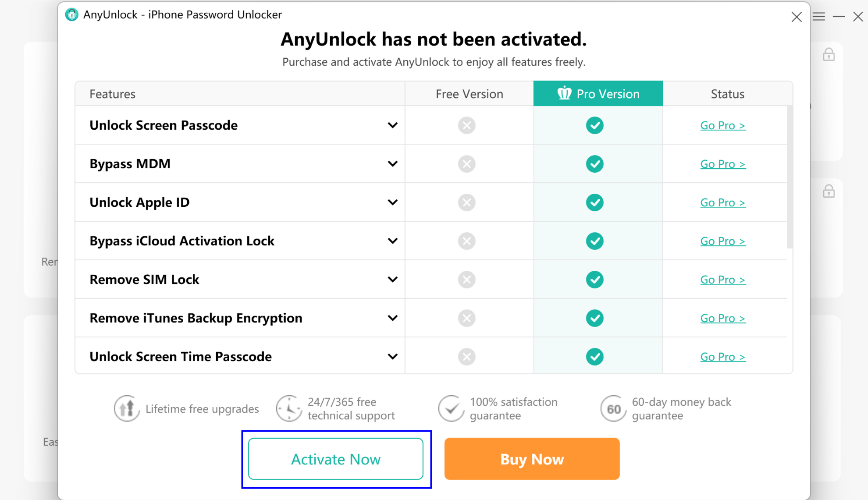Expand the Unlock Screen Passcode feature row

click(x=393, y=124)
